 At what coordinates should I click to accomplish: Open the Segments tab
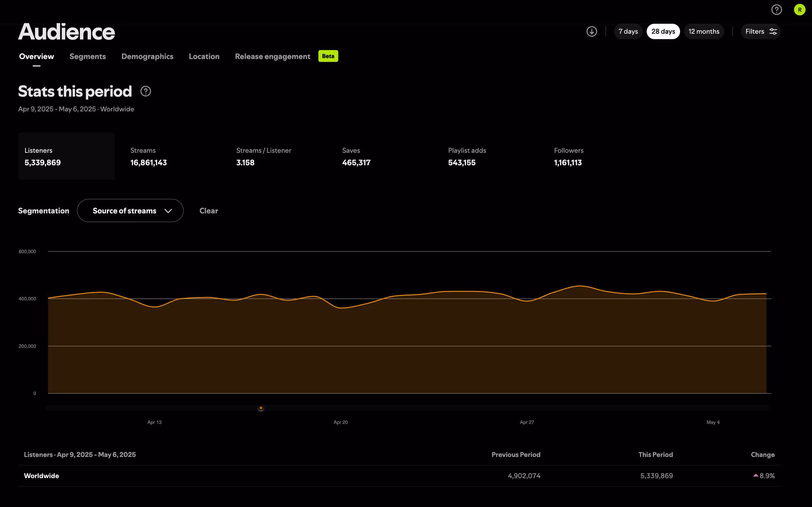tap(88, 56)
